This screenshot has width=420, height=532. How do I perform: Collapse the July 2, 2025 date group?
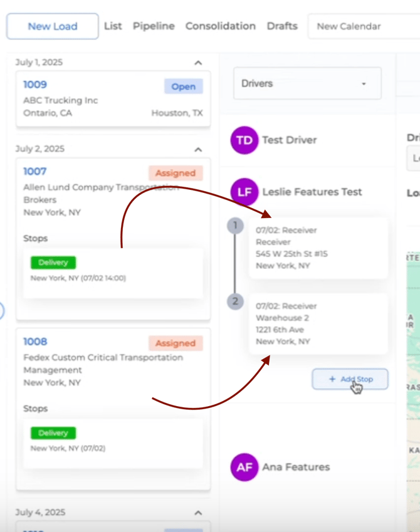(198, 149)
